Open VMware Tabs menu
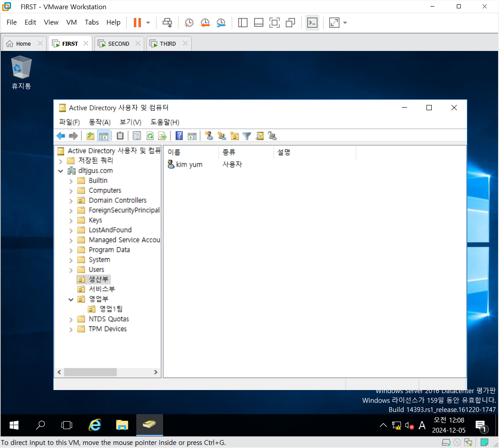 click(91, 22)
